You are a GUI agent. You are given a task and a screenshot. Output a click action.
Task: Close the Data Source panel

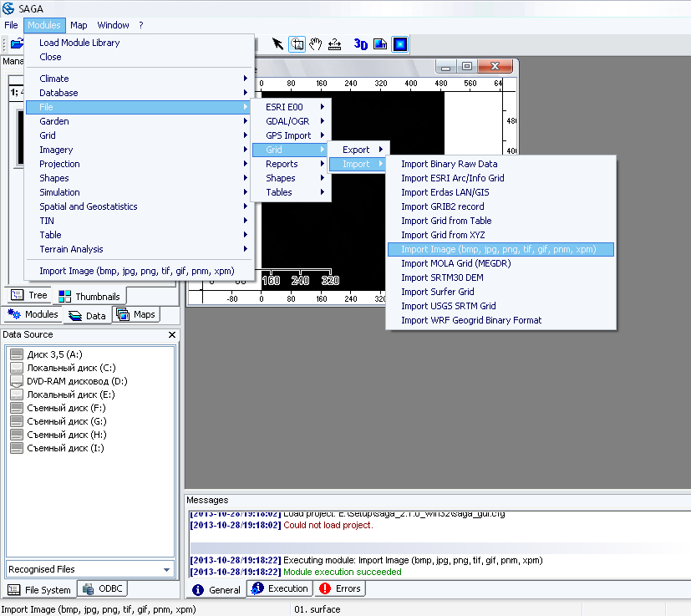coord(172,335)
